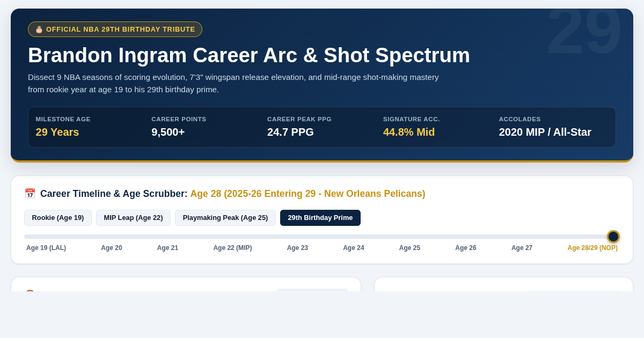The height and width of the screenshot is (338, 644).
Task: Click the 'CAREER POINTS' stat label
Action: [x=179, y=119]
